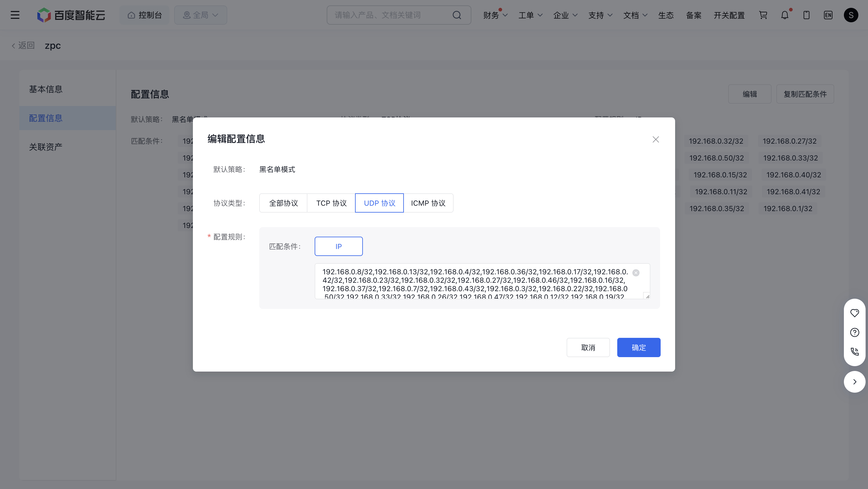The width and height of the screenshot is (868, 489).
Task: Open the 财务 finance menu
Action: pos(495,15)
